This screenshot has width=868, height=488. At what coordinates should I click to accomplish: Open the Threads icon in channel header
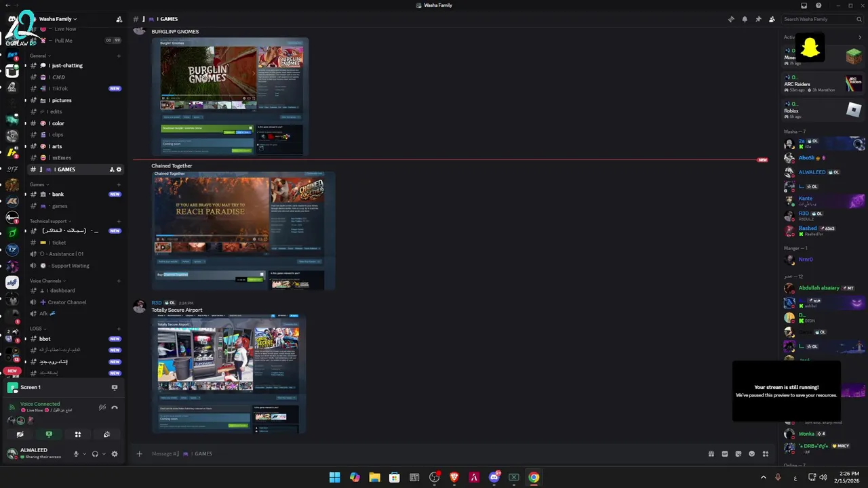point(731,19)
